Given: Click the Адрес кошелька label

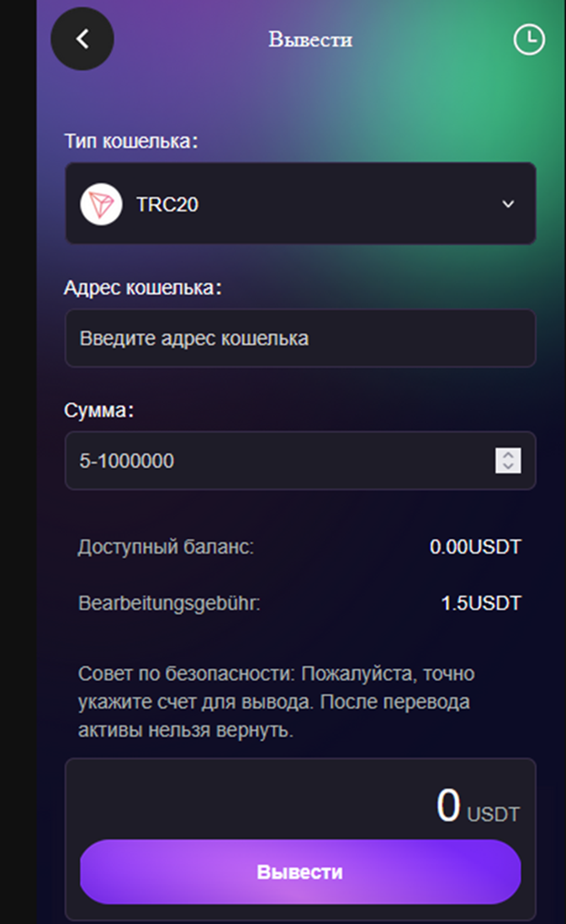Looking at the screenshot, I should (142, 288).
